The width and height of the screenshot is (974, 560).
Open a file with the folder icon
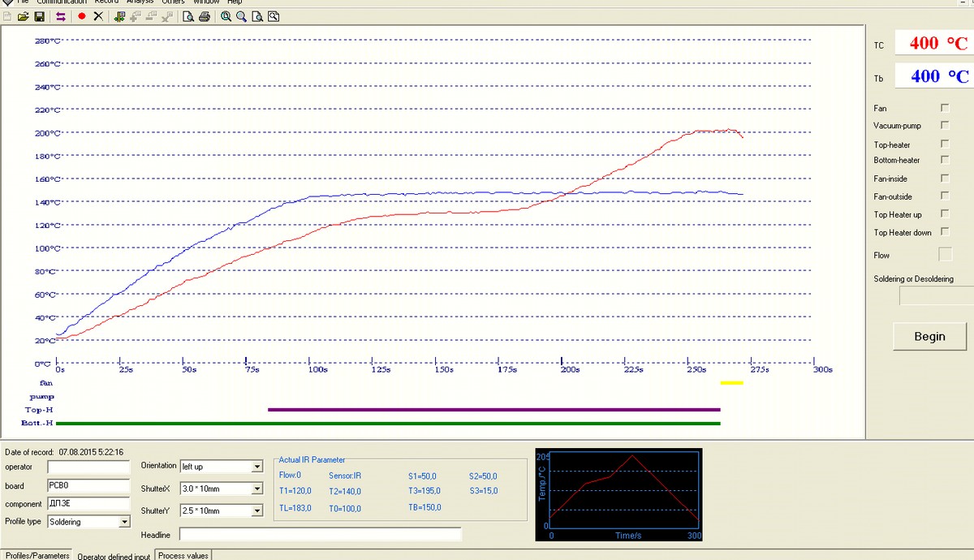tap(23, 16)
